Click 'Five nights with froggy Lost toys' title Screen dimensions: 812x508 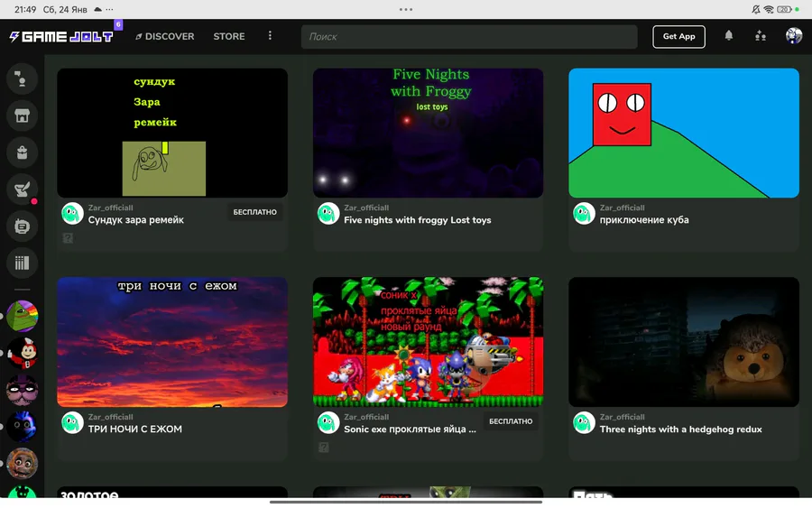click(x=418, y=220)
